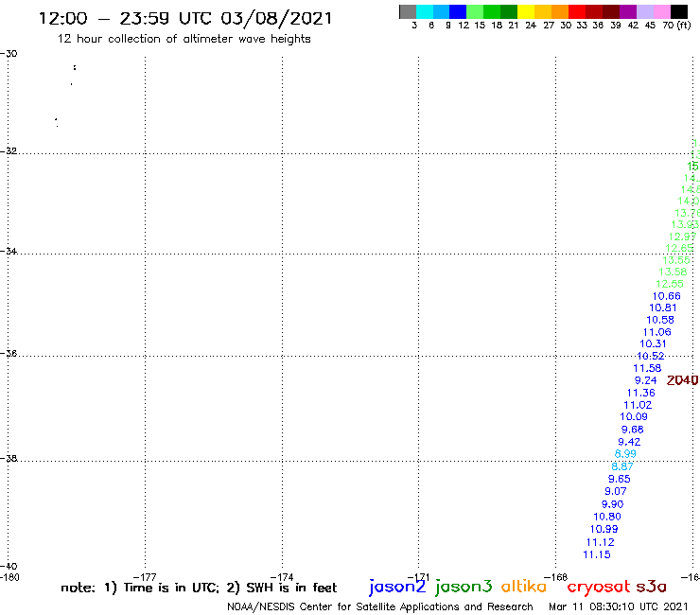This screenshot has height=615, width=700.
Task: Click the purple swatch in the color legend
Action: (628, 11)
